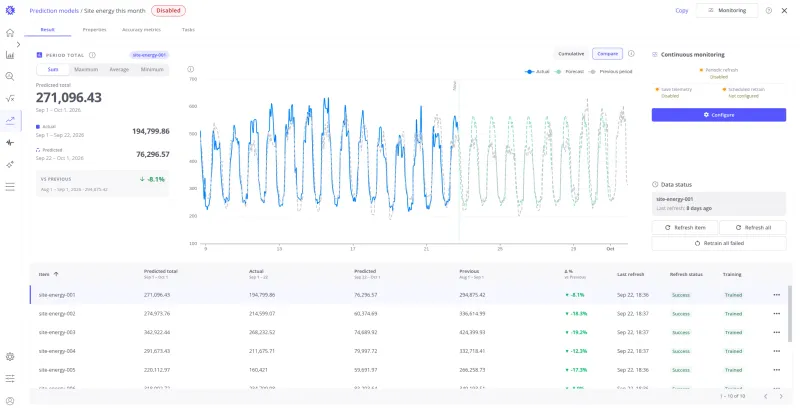Open the settings gear in the sidebar
The image size is (800, 412).
point(10,357)
